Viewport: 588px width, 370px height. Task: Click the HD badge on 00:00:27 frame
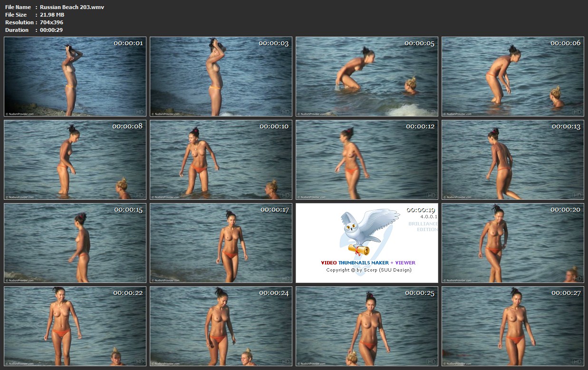pos(577,361)
